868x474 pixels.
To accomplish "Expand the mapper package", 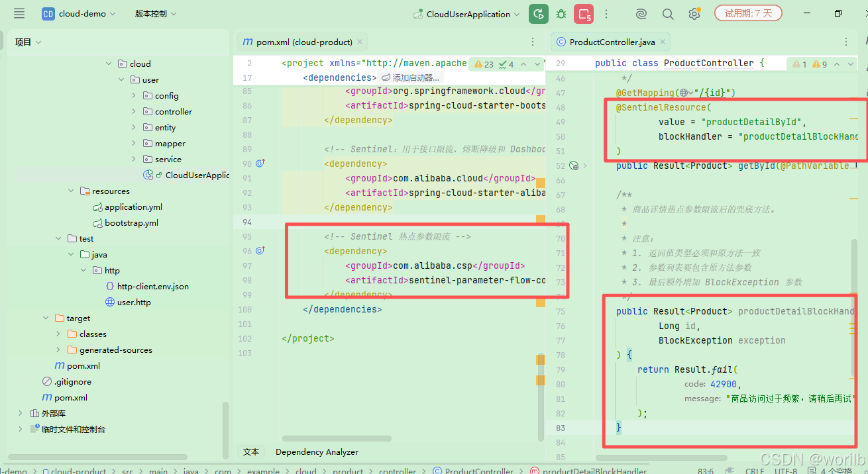I will (134, 144).
